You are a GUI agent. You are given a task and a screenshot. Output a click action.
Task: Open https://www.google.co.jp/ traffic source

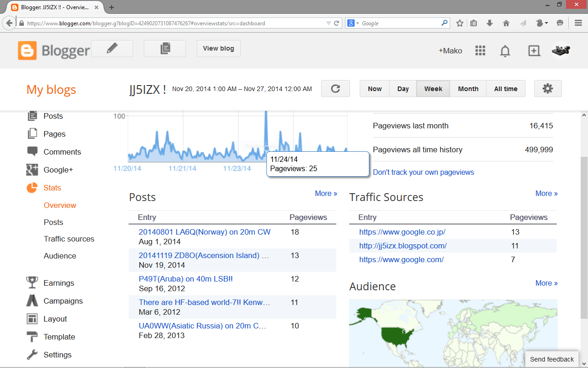point(402,232)
